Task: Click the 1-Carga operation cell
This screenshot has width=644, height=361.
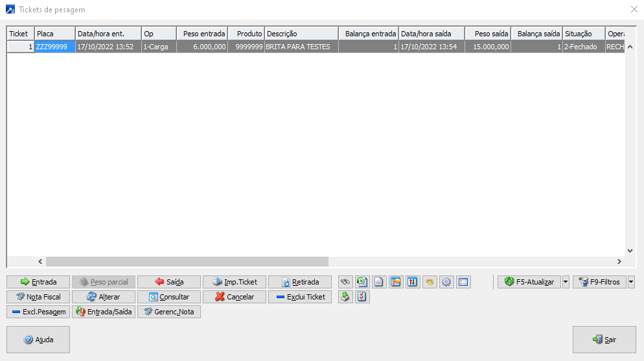Action: point(159,47)
